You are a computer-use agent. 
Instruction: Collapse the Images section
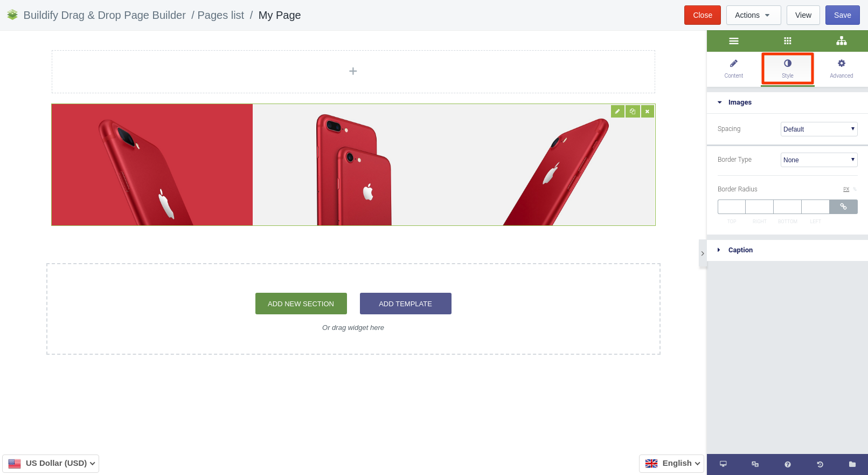tap(787, 102)
